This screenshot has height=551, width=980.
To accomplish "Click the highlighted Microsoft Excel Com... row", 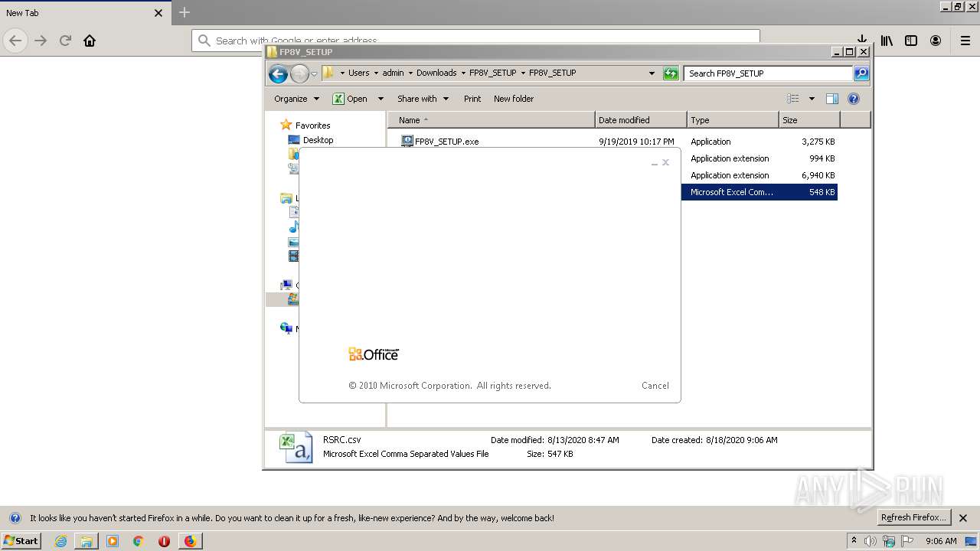I will click(759, 192).
